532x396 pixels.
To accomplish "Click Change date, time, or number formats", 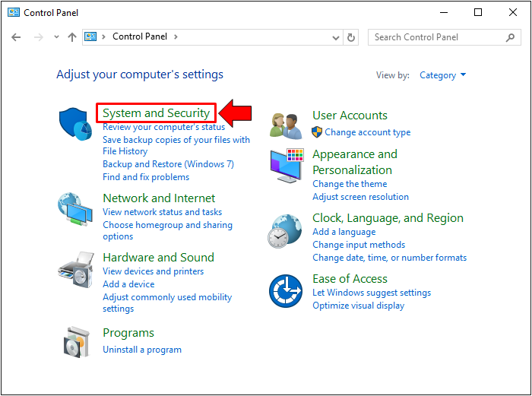I will 389,258.
